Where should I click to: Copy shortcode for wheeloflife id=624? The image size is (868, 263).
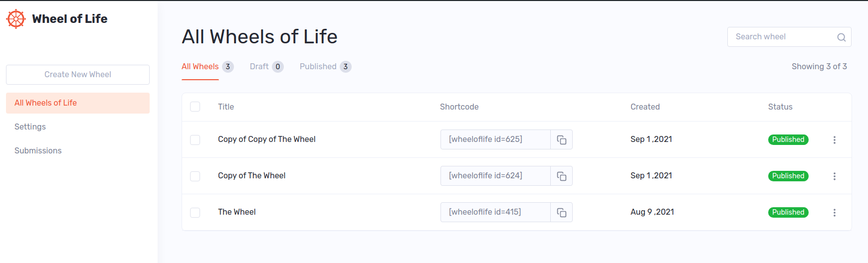(561, 176)
